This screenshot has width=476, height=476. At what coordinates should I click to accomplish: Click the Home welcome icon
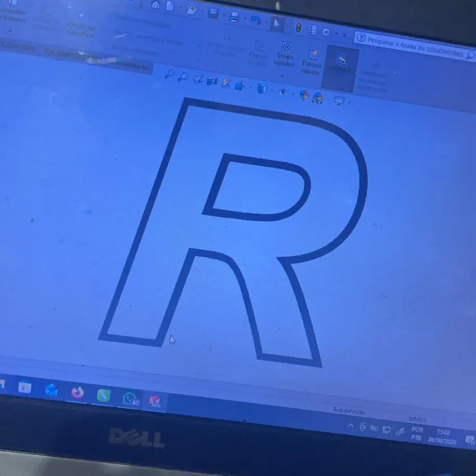click(156, 4)
